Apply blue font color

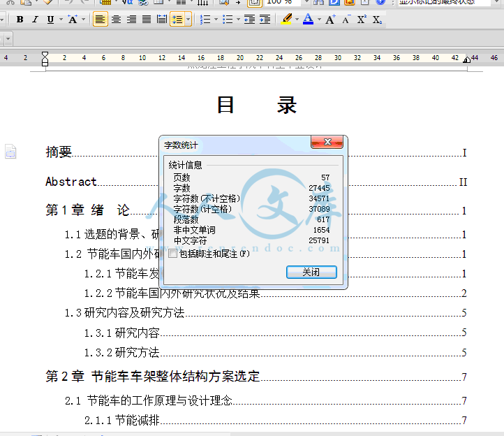pos(309,19)
